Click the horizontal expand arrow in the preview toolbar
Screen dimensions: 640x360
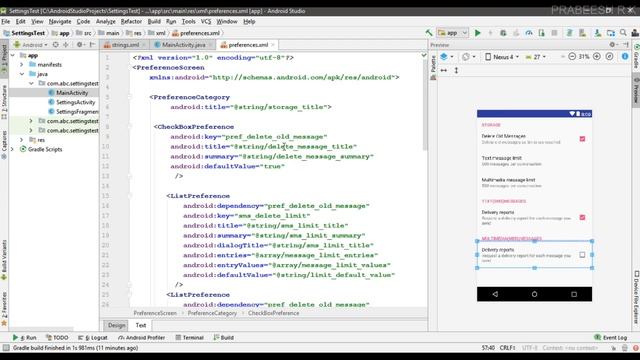tap(444, 70)
